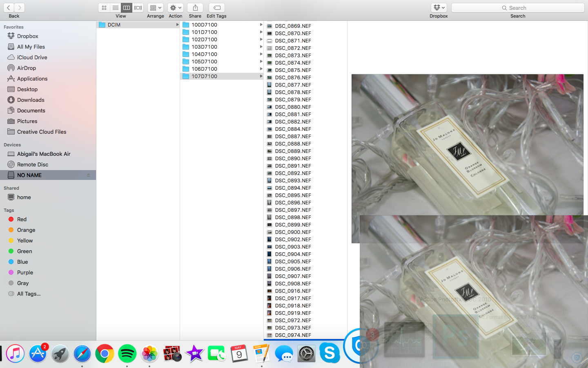Expand the DCIM folder arrow
This screenshot has height=368, width=588.
(x=177, y=25)
